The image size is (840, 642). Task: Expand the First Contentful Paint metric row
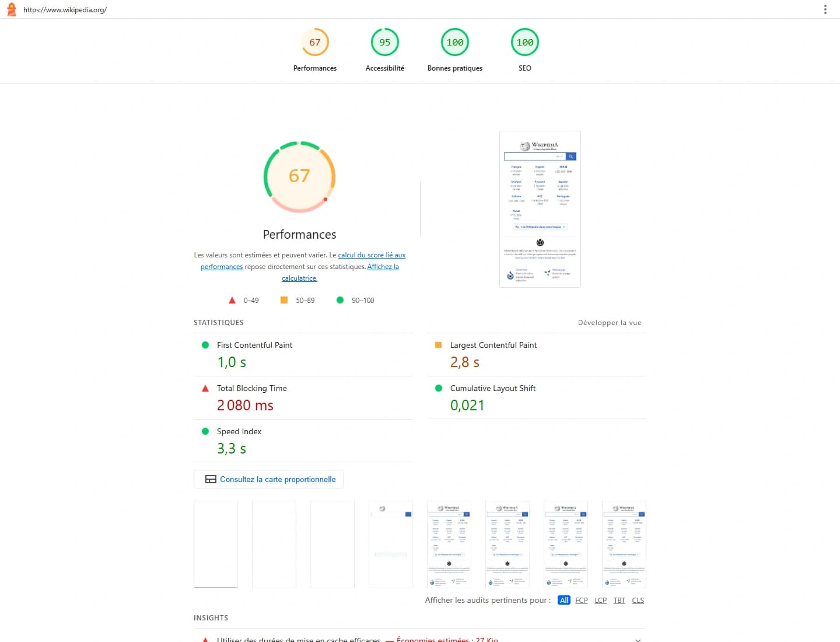pos(303,354)
